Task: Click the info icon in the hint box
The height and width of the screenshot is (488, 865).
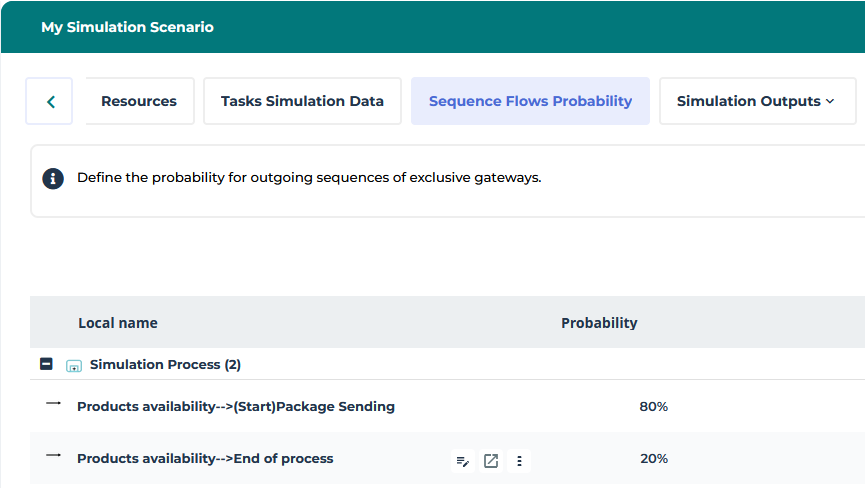Action: (52, 179)
